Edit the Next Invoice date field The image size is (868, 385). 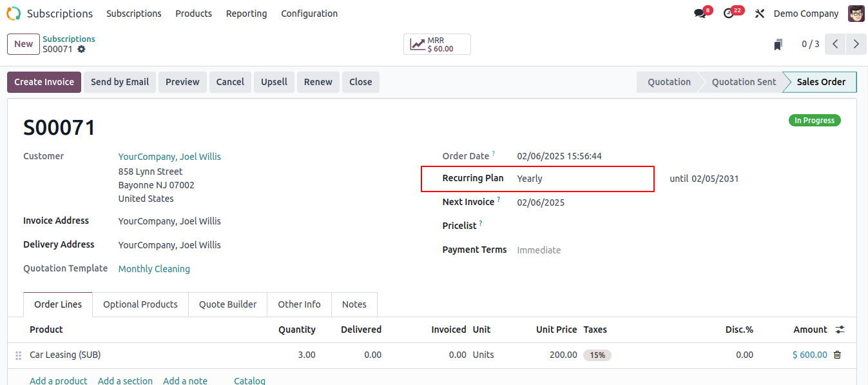coord(541,202)
